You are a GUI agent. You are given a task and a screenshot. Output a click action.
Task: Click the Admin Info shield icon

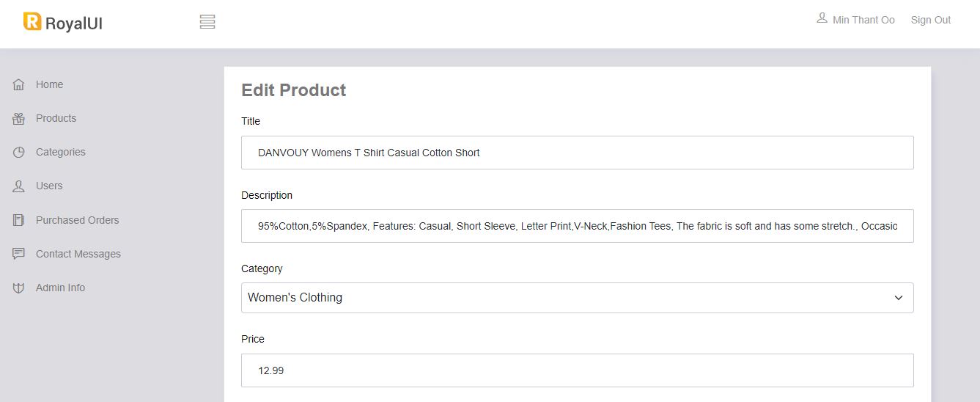click(19, 288)
